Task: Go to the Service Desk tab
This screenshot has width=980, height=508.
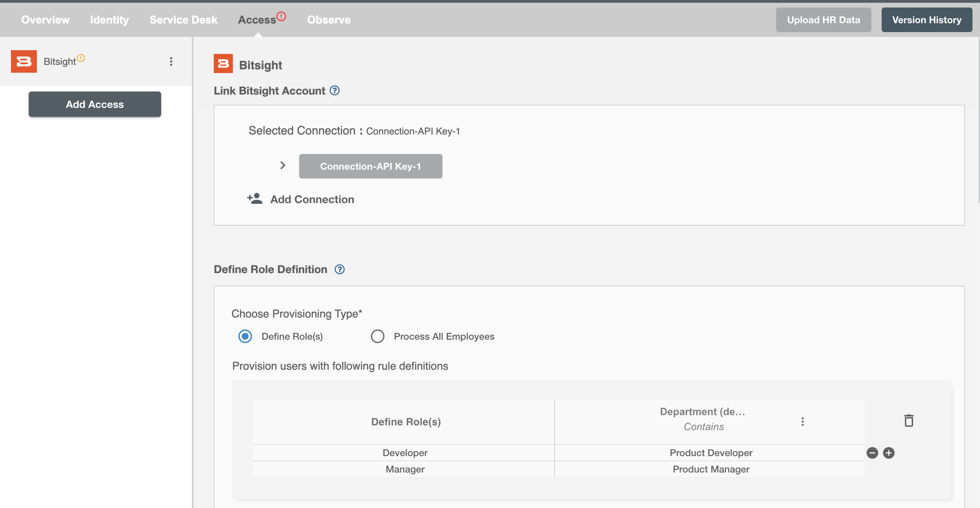Action: point(183,20)
